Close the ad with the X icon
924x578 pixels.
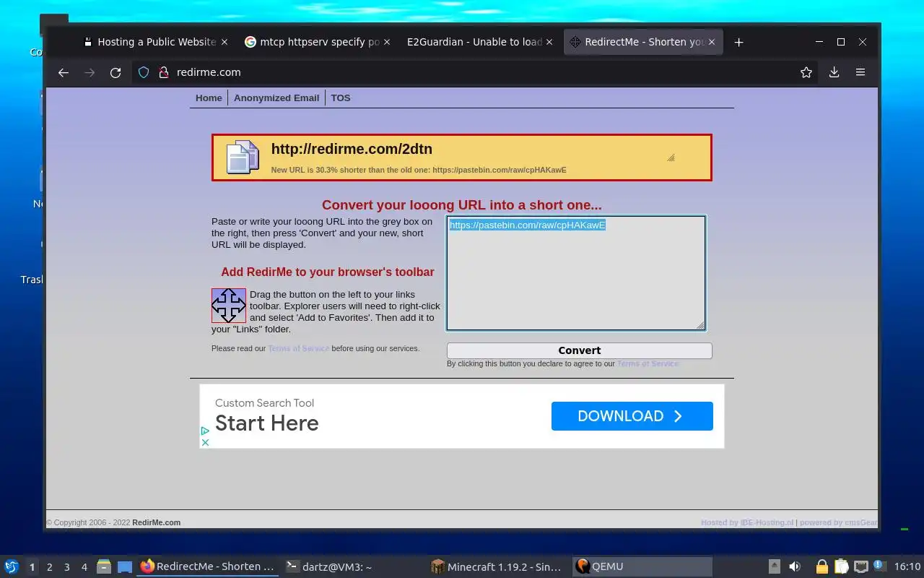point(205,442)
